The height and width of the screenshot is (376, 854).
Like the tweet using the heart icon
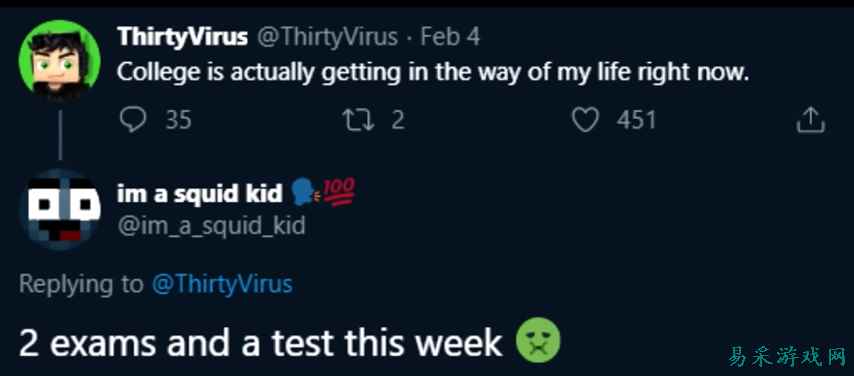point(585,120)
